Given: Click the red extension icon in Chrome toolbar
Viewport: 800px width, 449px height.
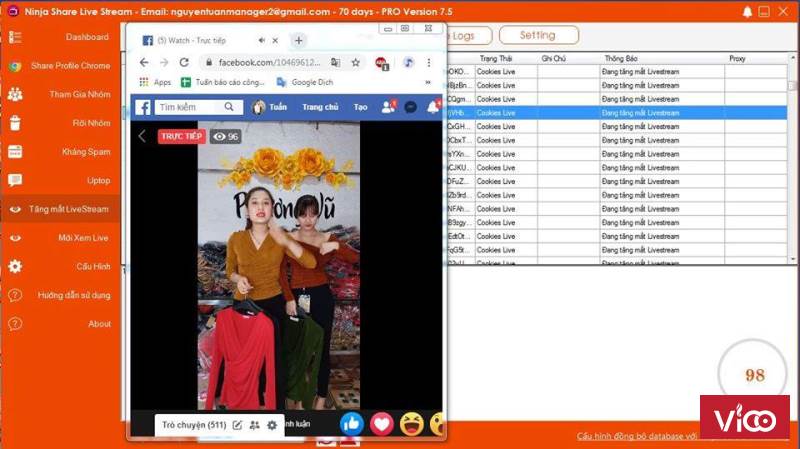Looking at the screenshot, I should [x=381, y=63].
